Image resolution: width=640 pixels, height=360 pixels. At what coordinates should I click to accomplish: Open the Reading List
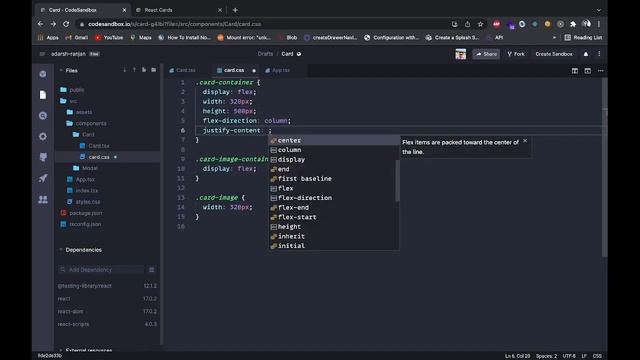pyautogui.click(x=583, y=38)
